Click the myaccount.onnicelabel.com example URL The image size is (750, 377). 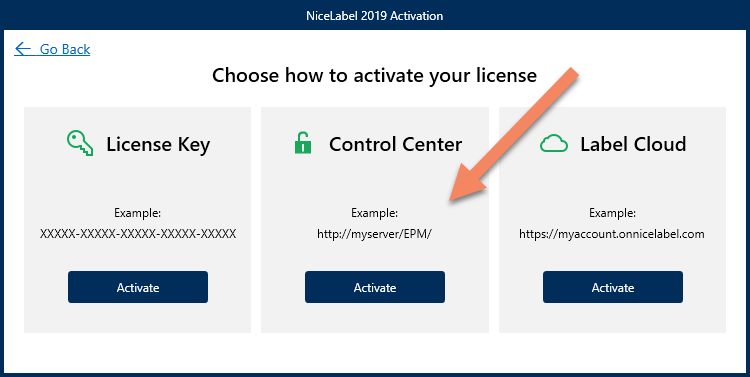pyautogui.click(x=612, y=234)
